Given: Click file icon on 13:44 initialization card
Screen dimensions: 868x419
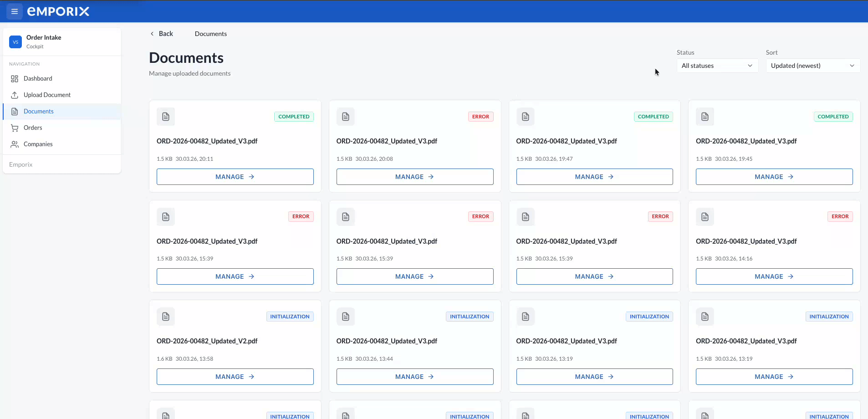Looking at the screenshot, I should [x=346, y=317].
